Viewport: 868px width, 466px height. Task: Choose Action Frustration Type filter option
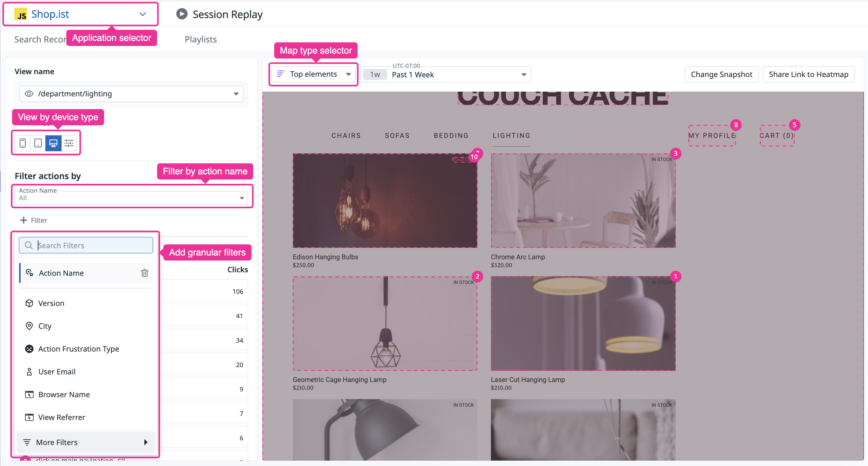tap(78, 349)
